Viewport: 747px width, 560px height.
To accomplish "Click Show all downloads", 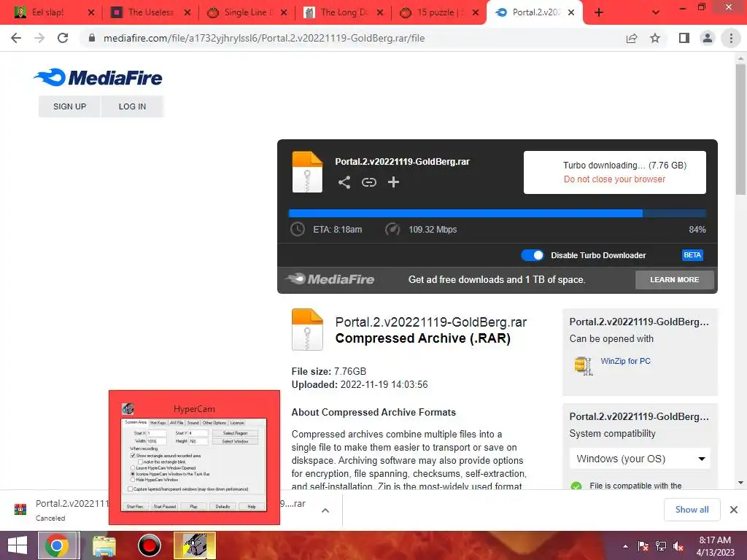I will coord(692,510).
